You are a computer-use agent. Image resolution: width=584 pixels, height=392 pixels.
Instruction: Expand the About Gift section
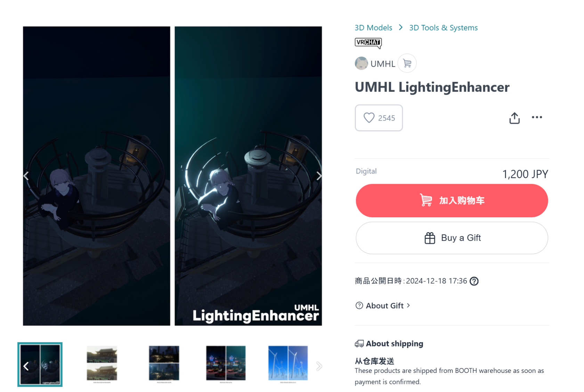coord(383,306)
